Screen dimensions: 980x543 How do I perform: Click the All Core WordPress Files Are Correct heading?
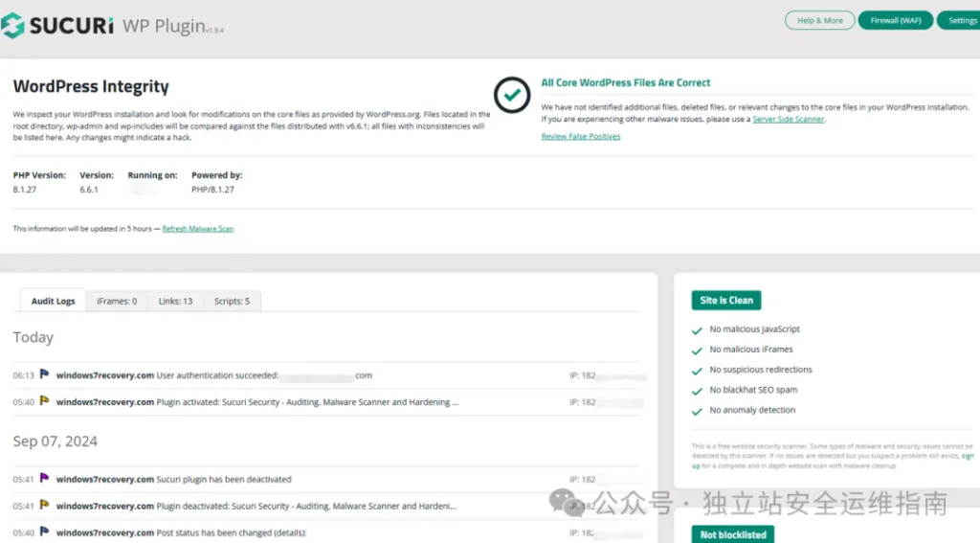[x=626, y=82]
